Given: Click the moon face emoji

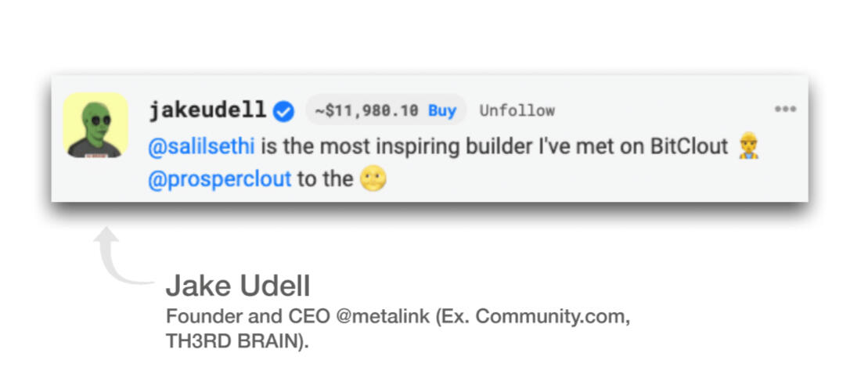Looking at the screenshot, I should pyautogui.click(x=373, y=179).
